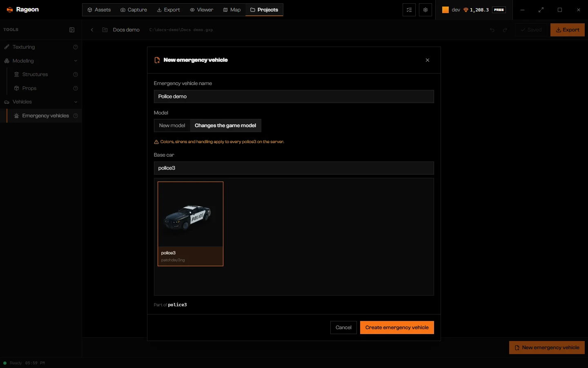Click the Saved status button
The image size is (588, 368).
point(531,30)
